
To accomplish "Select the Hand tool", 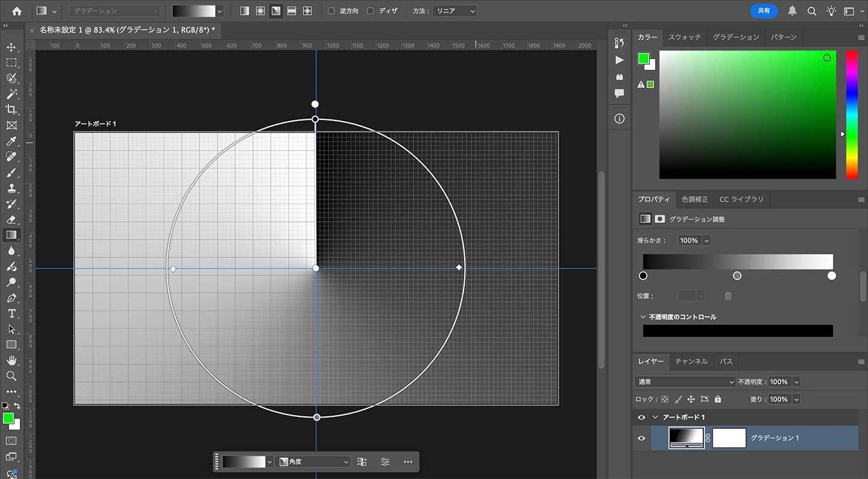I will [11, 360].
